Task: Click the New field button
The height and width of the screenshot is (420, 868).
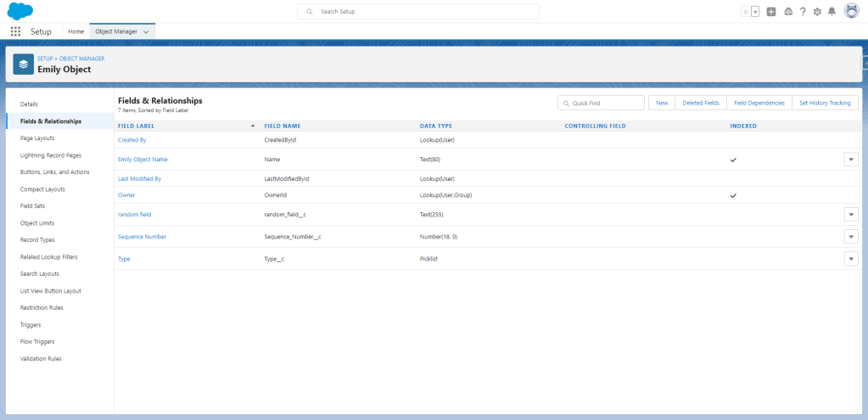Action: coord(662,103)
